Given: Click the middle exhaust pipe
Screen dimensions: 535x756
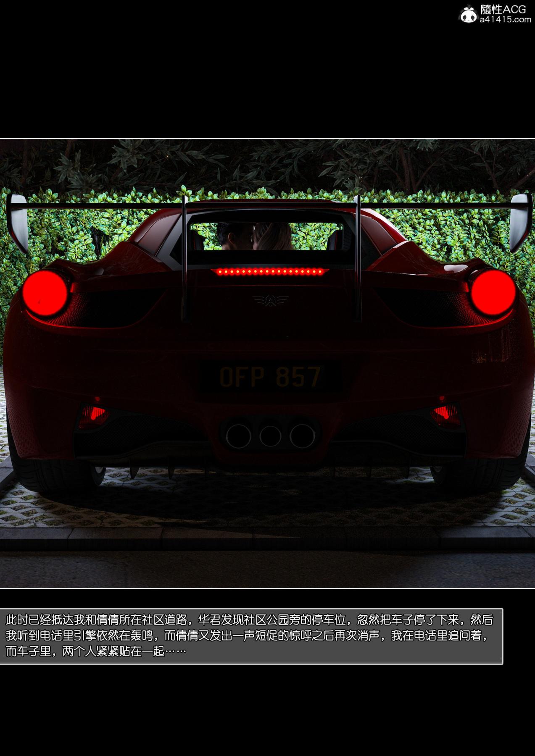Looking at the screenshot, I should click(x=270, y=437).
